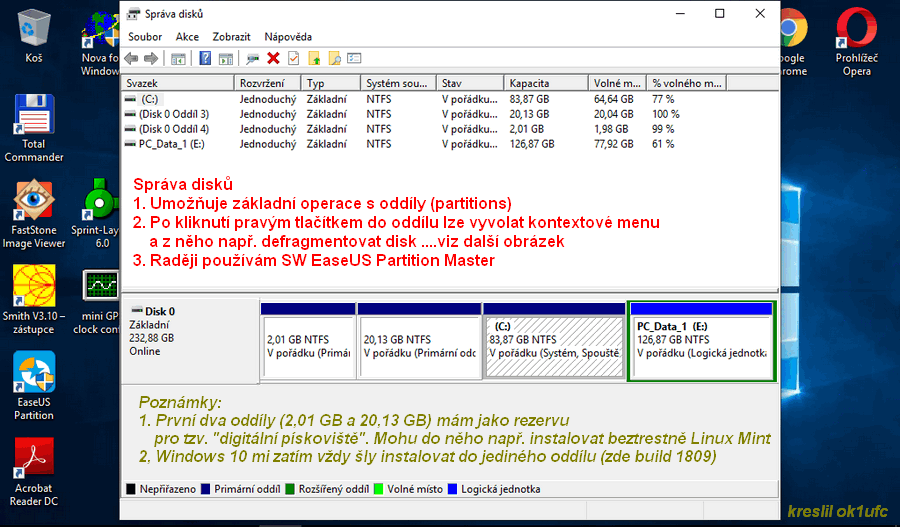Open the Akce menu
The width and height of the screenshot is (900, 527).
point(187,37)
